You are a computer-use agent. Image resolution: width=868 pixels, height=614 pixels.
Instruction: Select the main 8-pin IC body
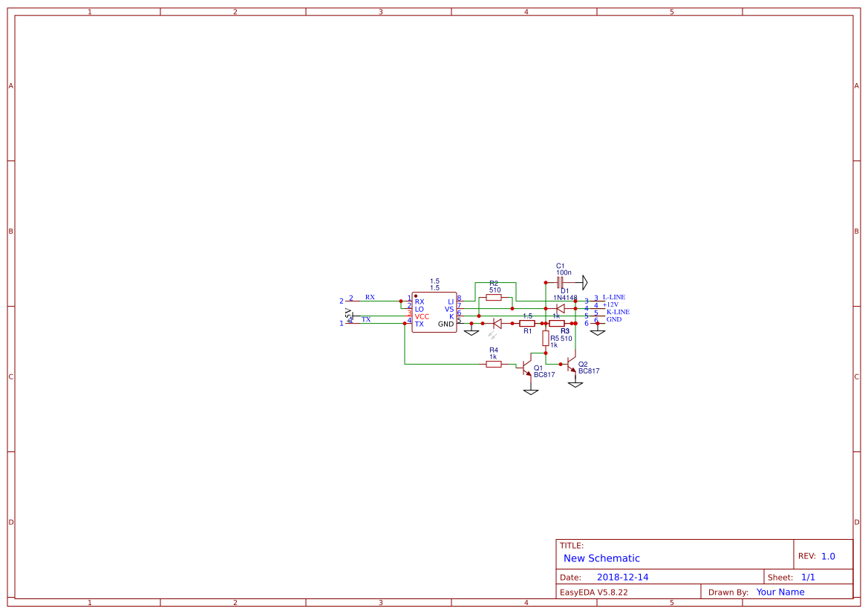(435, 310)
